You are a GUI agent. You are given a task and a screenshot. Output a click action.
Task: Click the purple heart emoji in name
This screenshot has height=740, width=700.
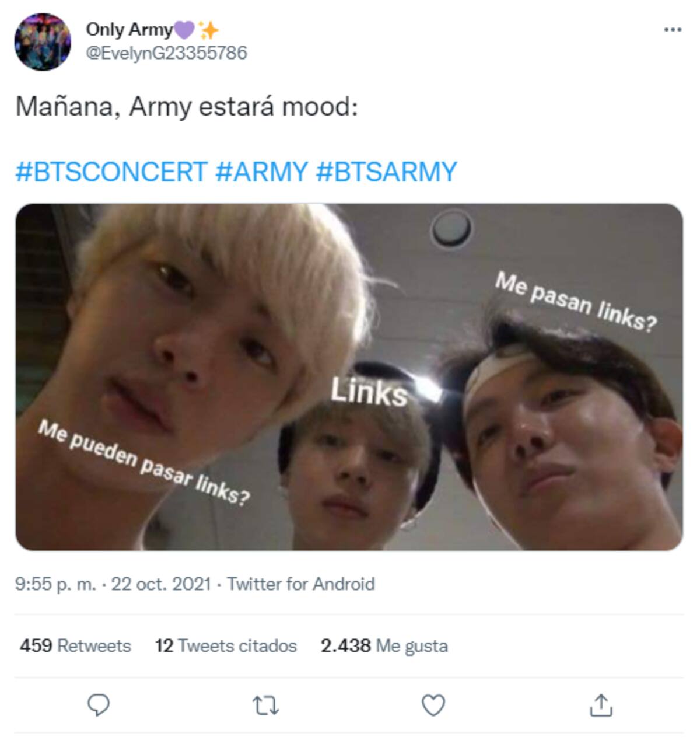point(184,29)
